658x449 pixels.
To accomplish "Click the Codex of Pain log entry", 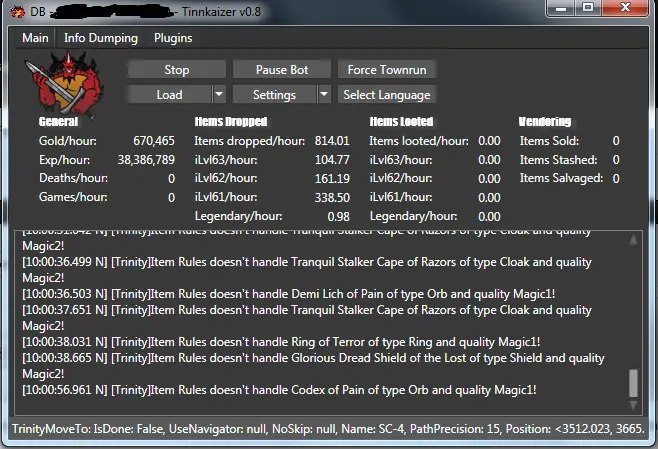I will click(279, 389).
